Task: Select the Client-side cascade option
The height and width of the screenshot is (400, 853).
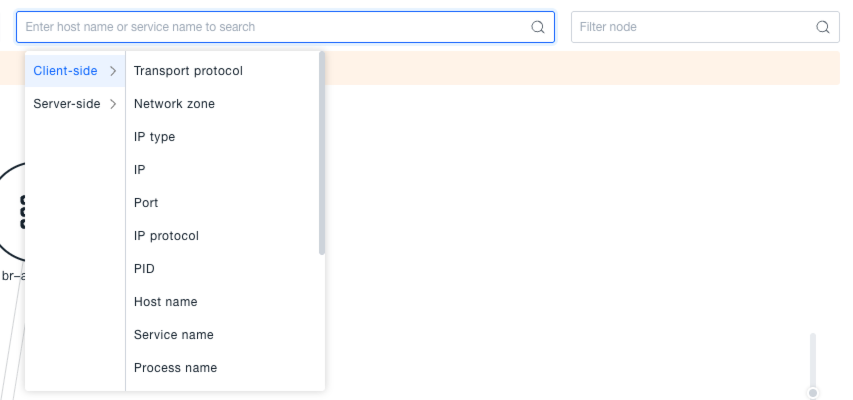Action: 66,71
